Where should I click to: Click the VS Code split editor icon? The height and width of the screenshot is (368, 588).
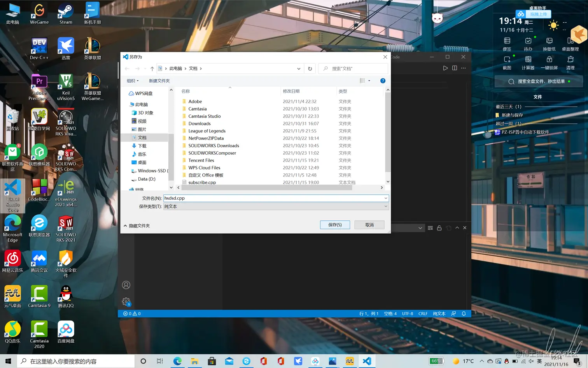pos(454,68)
